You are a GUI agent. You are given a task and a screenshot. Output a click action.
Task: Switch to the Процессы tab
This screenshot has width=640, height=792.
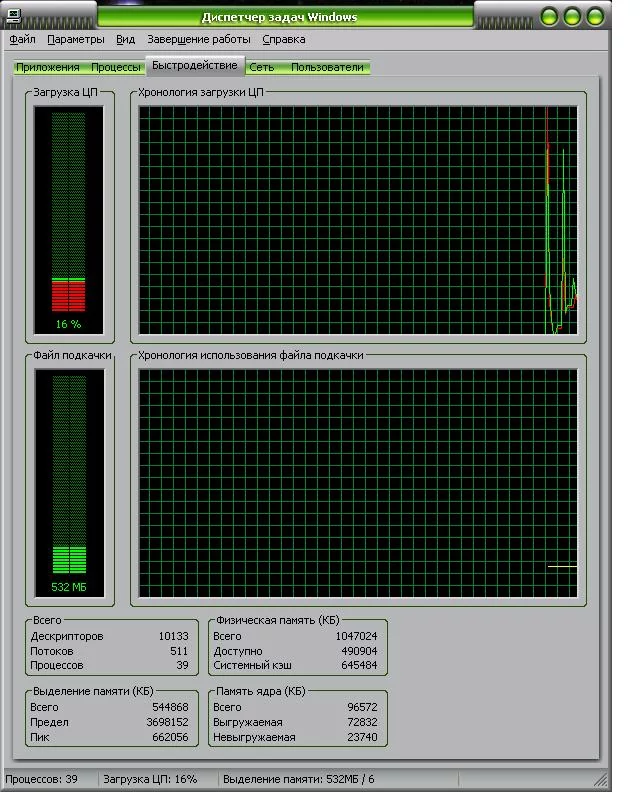(x=116, y=67)
